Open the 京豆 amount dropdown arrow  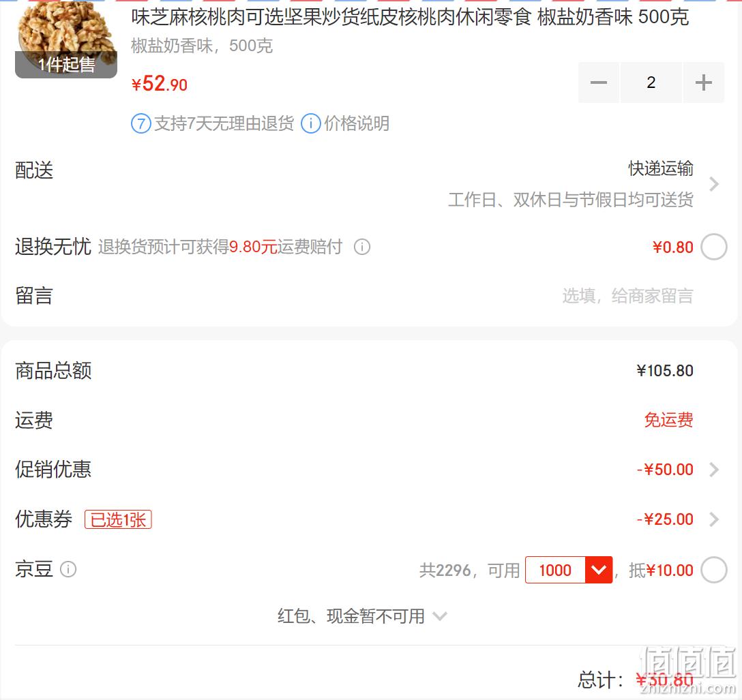click(x=599, y=570)
